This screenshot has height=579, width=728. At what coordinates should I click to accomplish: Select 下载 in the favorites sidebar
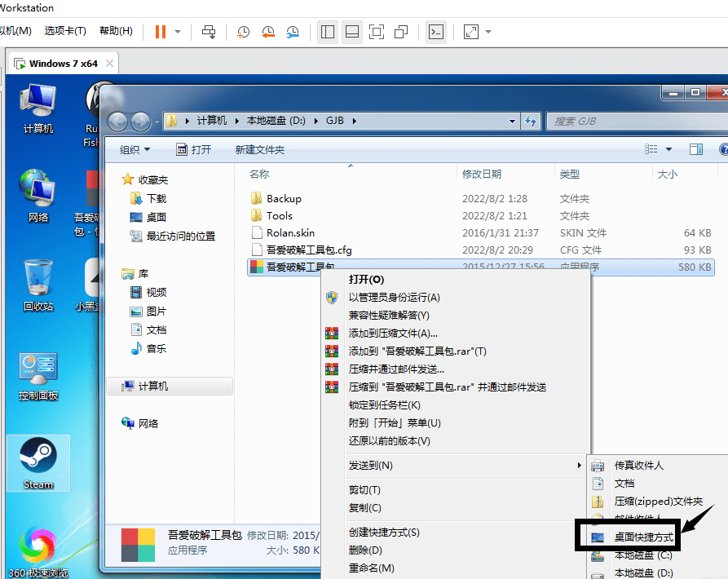coord(148,199)
